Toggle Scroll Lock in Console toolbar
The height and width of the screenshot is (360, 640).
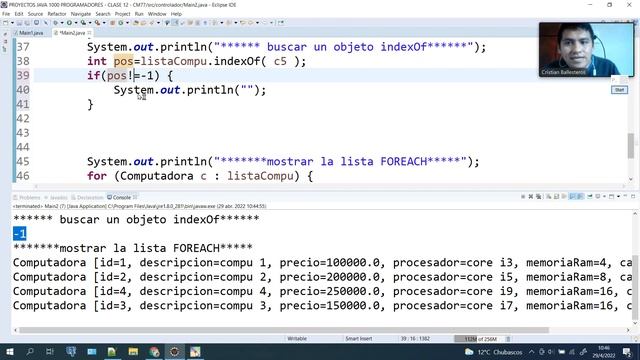click(556, 197)
